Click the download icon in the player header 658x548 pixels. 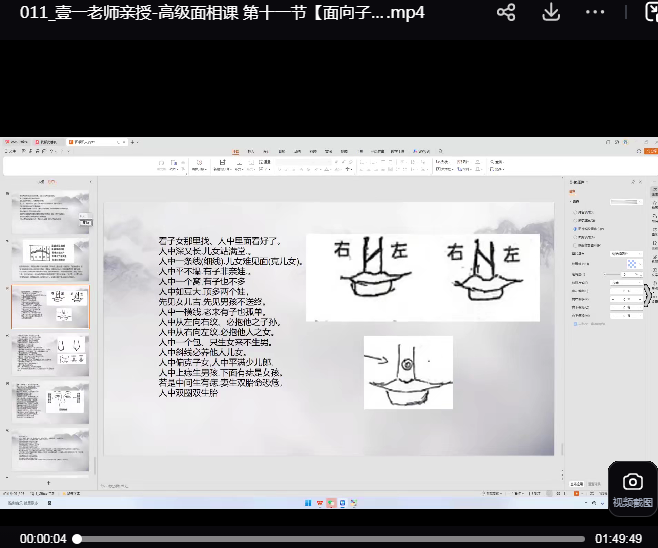point(551,12)
